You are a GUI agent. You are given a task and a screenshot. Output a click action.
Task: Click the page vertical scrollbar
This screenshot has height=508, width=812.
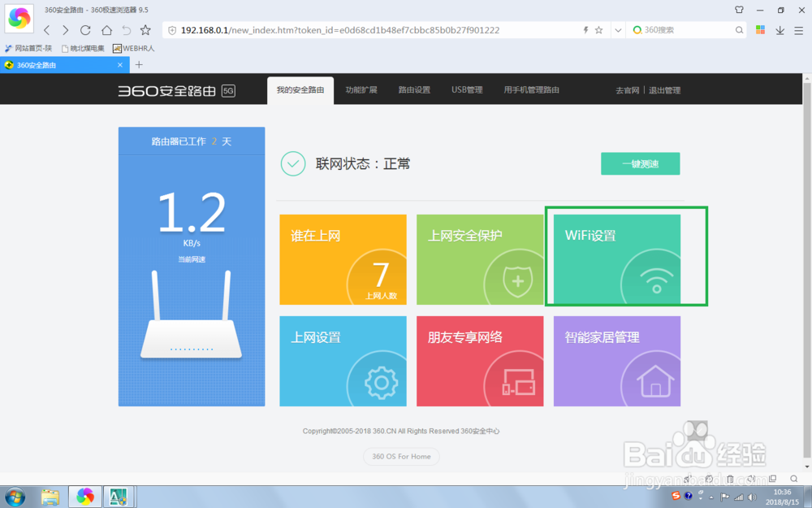pos(807,270)
